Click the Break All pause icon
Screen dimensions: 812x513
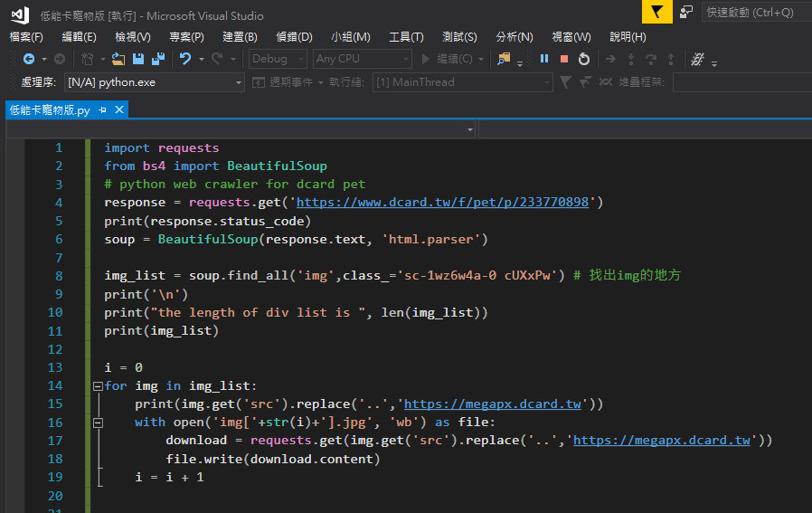point(544,59)
